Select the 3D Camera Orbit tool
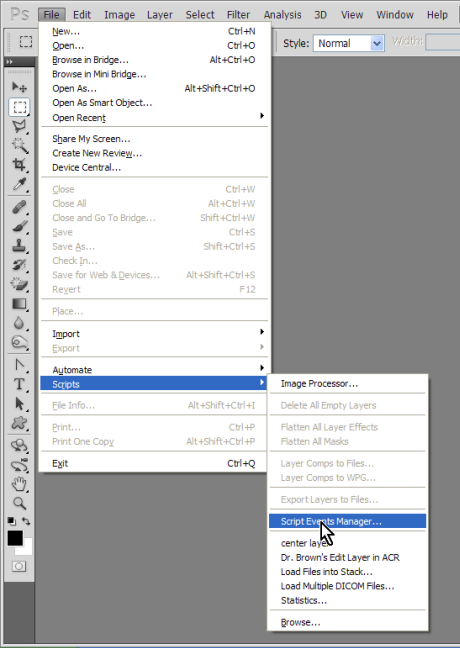Screen dimensions: 460x648 click(19, 465)
